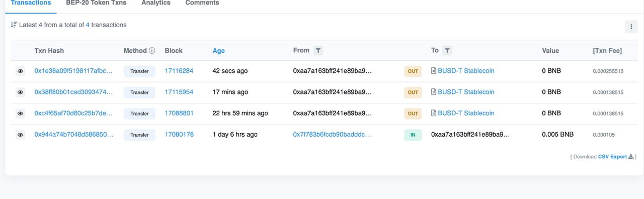Click the total of 4 transactions link
Image resolution: width=644 pixels, height=199 pixels.
pyautogui.click(x=88, y=25)
